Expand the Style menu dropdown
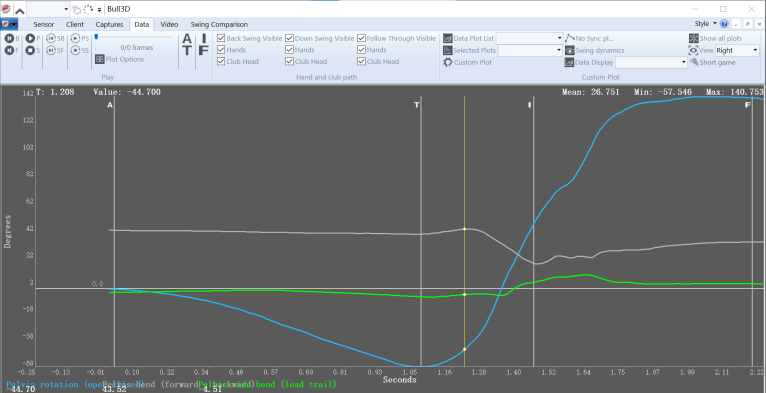The height and width of the screenshot is (393, 766). coord(705,23)
